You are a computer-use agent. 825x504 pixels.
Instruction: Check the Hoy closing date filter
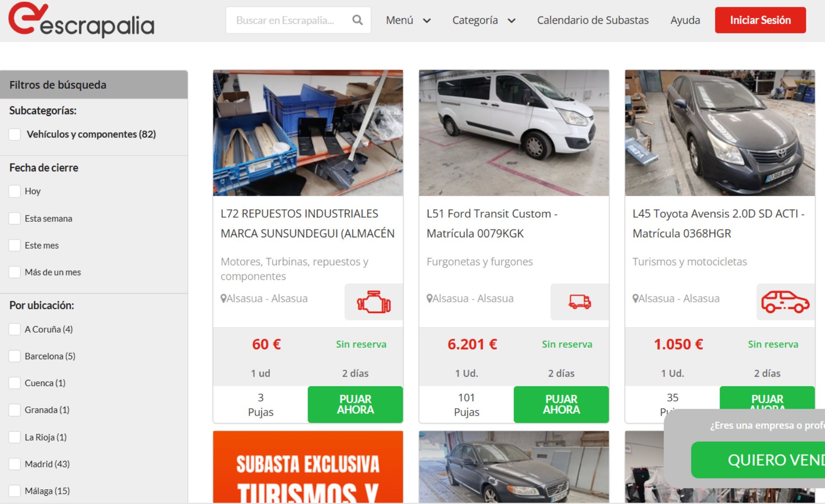(15, 191)
